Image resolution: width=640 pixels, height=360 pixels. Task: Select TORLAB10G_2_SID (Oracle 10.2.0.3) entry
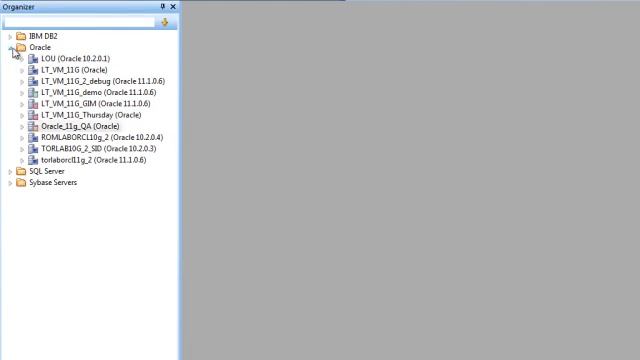pos(99,149)
